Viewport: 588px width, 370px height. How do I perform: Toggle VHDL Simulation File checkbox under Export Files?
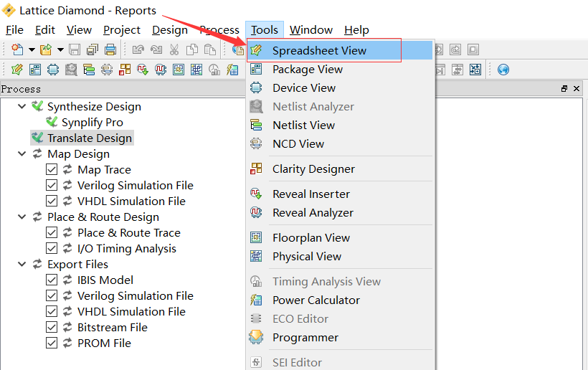[52, 311]
